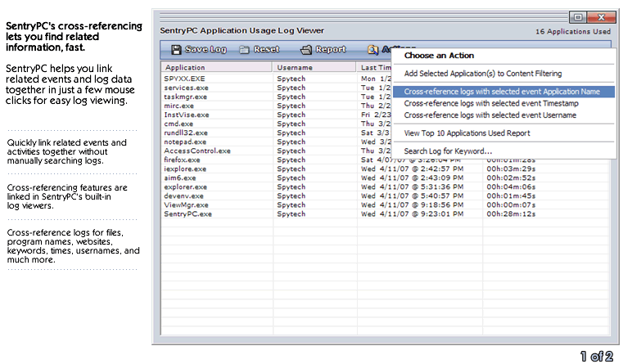Image resolution: width=623 pixels, height=364 pixels.
Task: Select the cmd.exe entry
Action: pyautogui.click(x=178, y=124)
